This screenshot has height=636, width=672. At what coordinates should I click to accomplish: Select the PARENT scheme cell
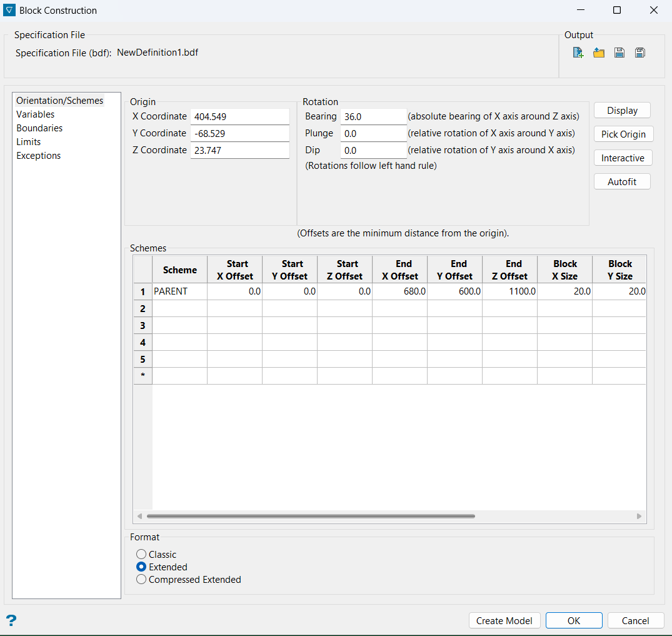179,291
